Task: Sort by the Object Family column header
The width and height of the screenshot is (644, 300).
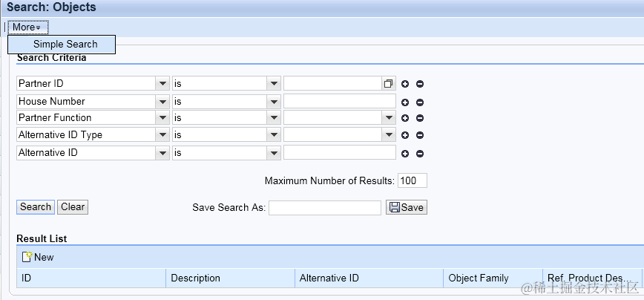Action: pyautogui.click(x=493, y=278)
